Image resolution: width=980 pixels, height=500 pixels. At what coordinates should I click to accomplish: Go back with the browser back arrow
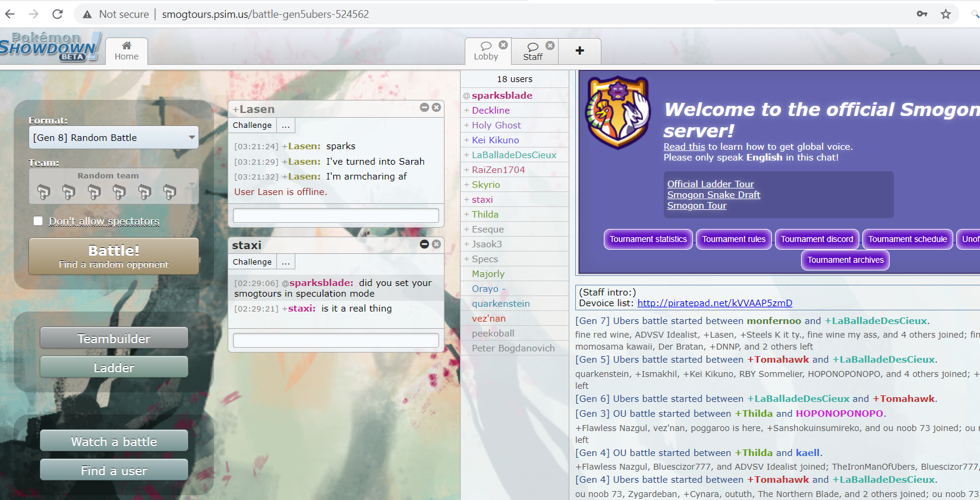click(10, 14)
